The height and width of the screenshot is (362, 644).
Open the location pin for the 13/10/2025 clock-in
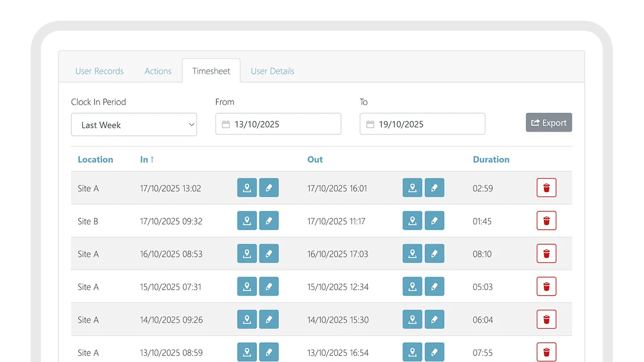coord(247,352)
